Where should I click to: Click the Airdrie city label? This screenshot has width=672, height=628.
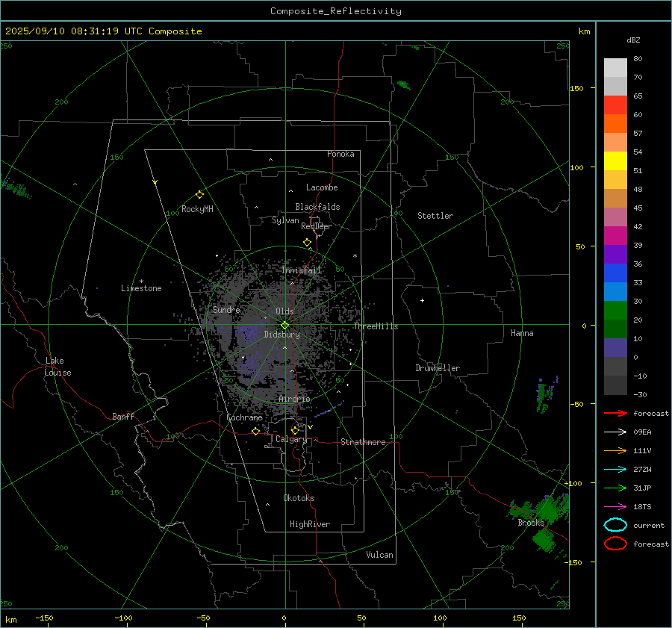[x=294, y=399]
